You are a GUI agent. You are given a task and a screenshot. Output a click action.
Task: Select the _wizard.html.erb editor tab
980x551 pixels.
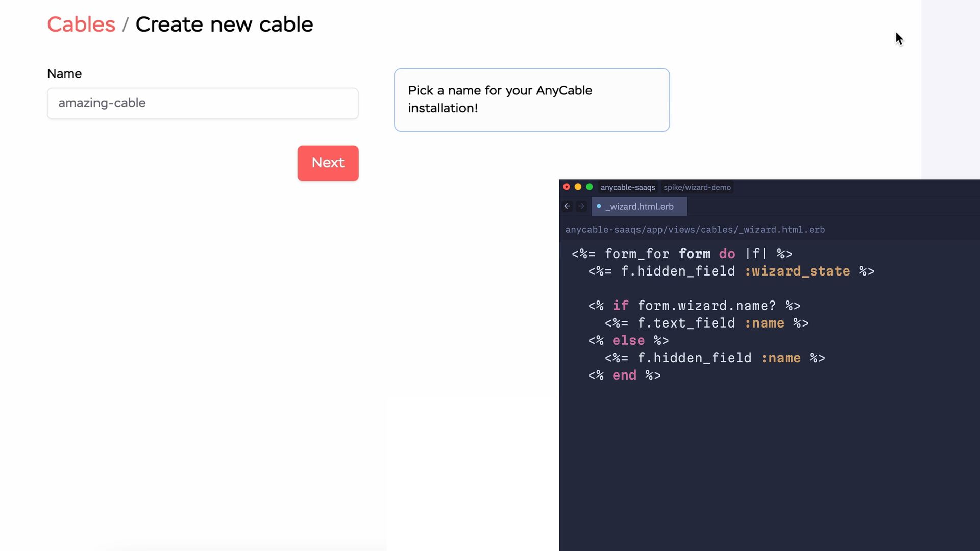pos(640,207)
